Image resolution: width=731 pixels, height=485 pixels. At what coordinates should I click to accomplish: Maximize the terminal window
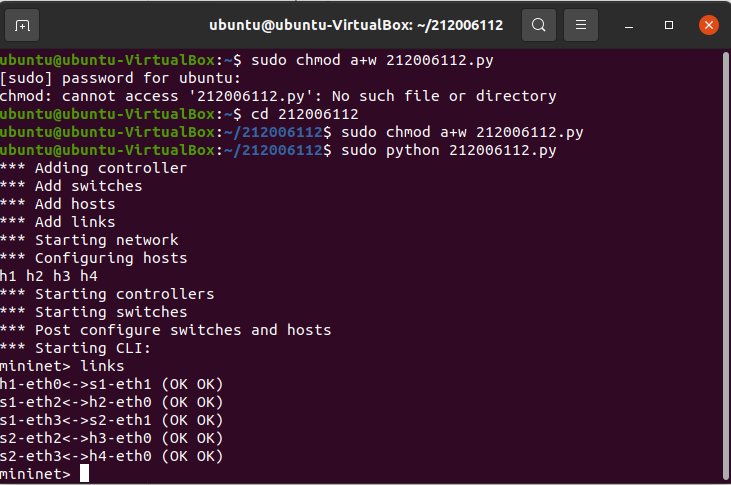coord(669,24)
